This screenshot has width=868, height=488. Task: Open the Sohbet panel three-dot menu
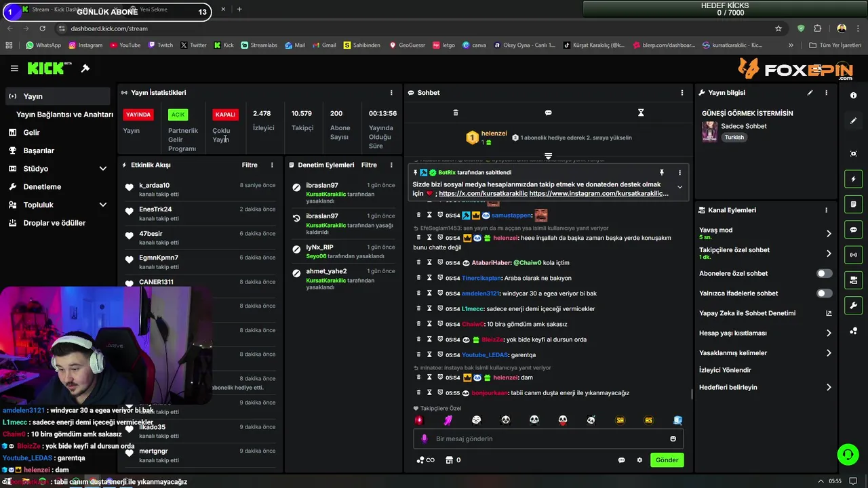[x=682, y=93]
